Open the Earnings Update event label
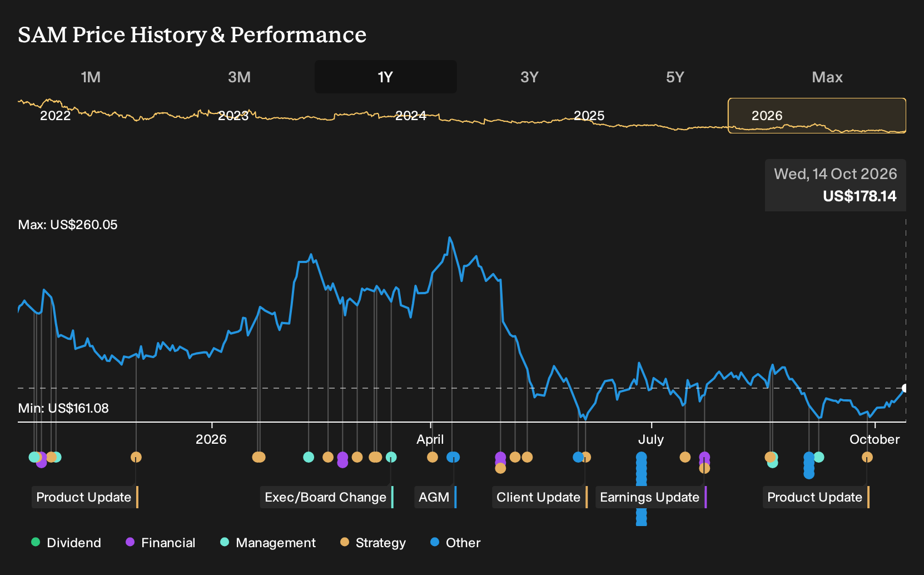Viewport: 924px width, 575px height. click(x=651, y=497)
